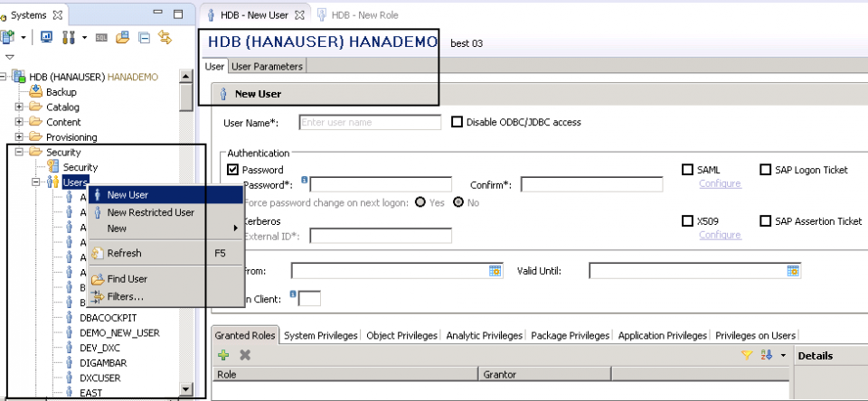This screenshot has height=401, width=868.
Task: Choose New Restricted User menu entry
Action: (165, 212)
